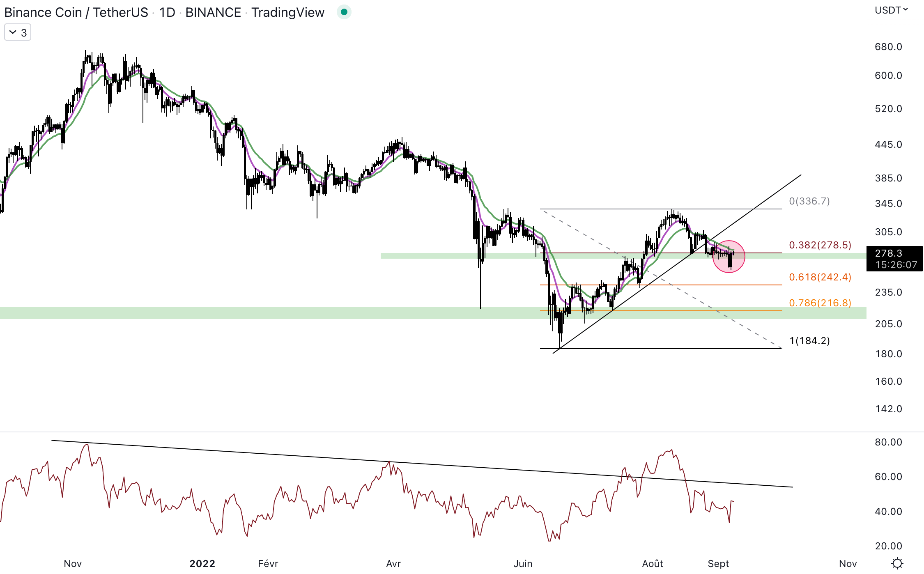
Task: Click the 680.0 price on the price scale
Action: (x=888, y=47)
